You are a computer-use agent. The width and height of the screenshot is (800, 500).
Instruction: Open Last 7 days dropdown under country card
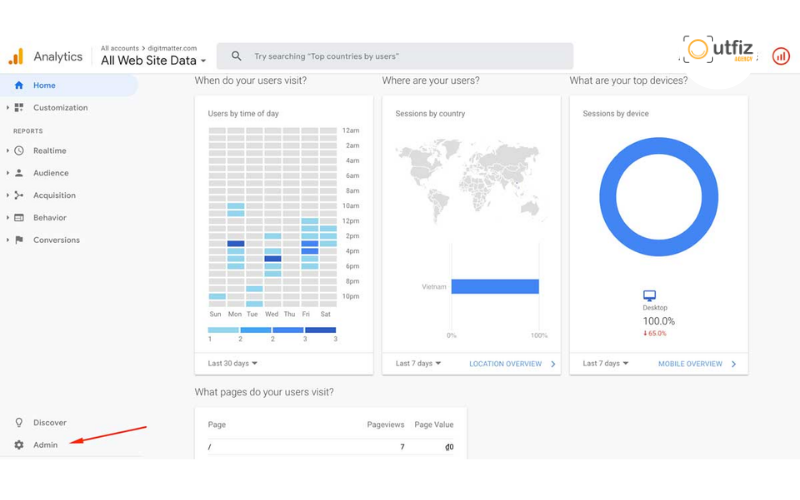tap(418, 364)
